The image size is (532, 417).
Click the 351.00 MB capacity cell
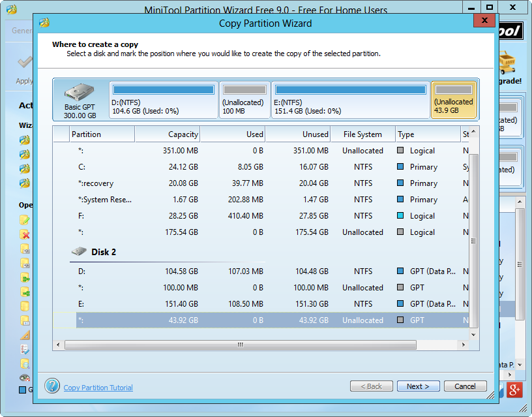coord(180,151)
